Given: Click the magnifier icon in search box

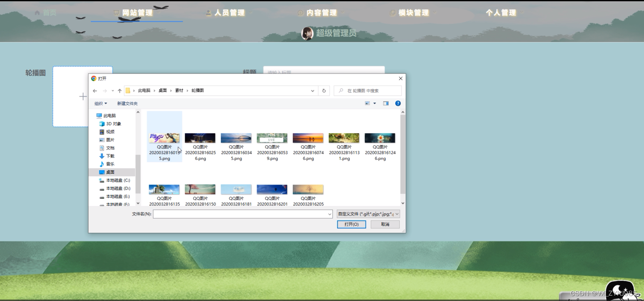Looking at the screenshot, I should 341,90.
